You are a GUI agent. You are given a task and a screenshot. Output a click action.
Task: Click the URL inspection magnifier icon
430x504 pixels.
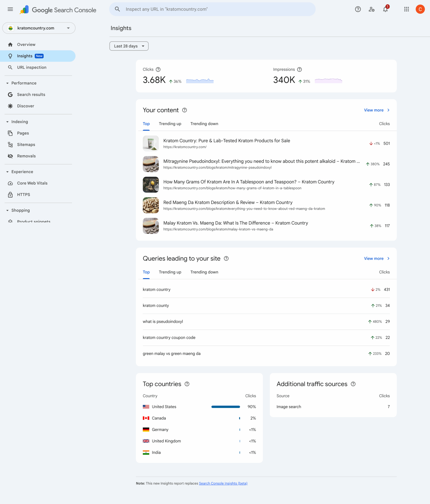(10, 67)
